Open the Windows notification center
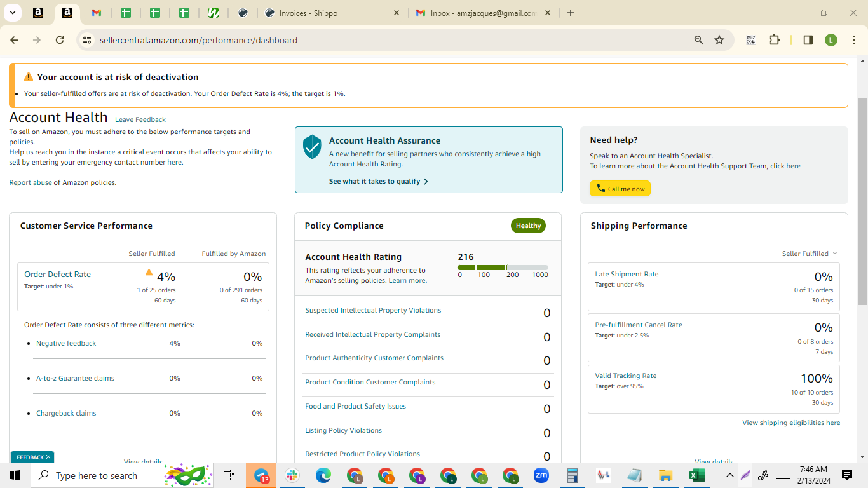 pos(846,475)
